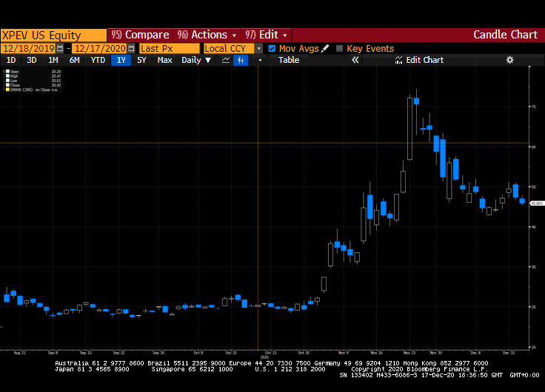Viewport: 545px width, 392px height.
Task: Expand the Local CCY currency dropdown arrow
Action: 258,49
